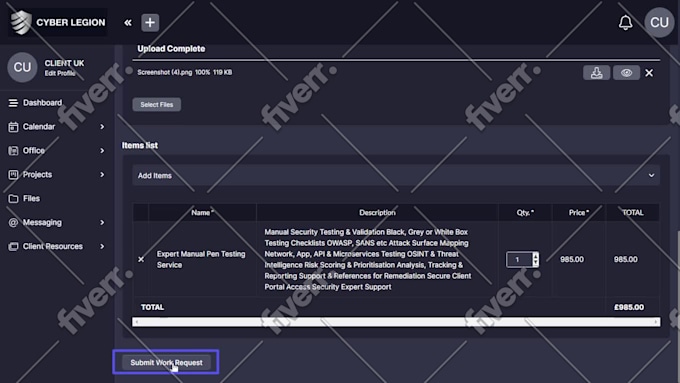This screenshot has height=383, width=680.
Task: Download the uploaded Screenshot (4).png file
Action: click(x=596, y=72)
